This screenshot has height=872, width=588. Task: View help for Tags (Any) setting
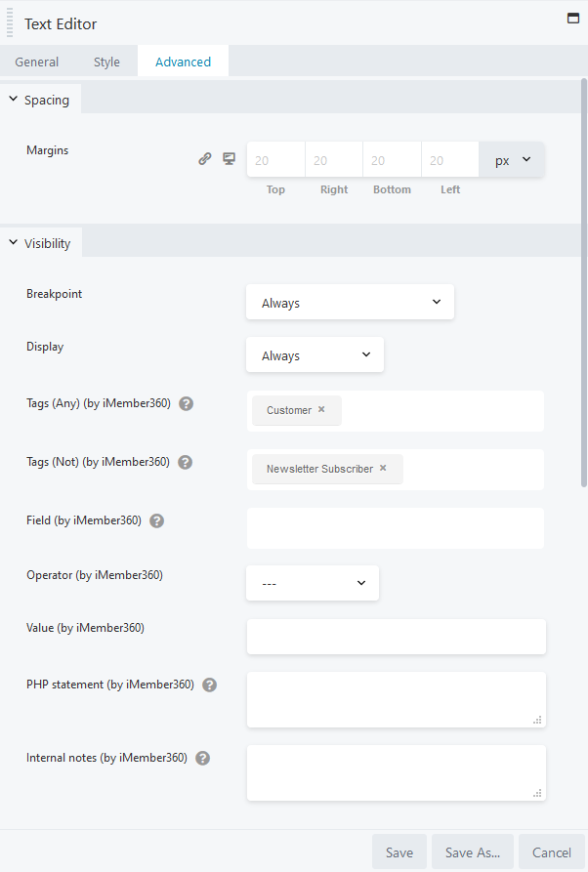pyautogui.click(x=186, y=402)
